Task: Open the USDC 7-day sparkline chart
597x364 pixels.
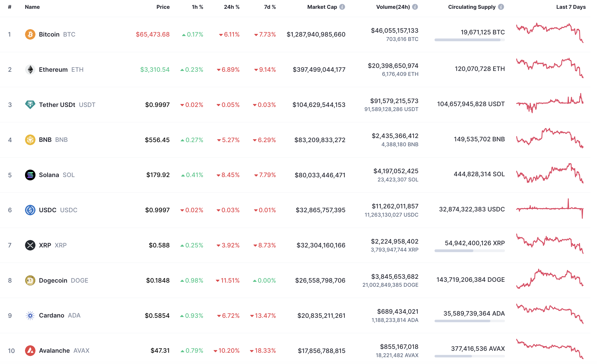Action: click(550, 209)
